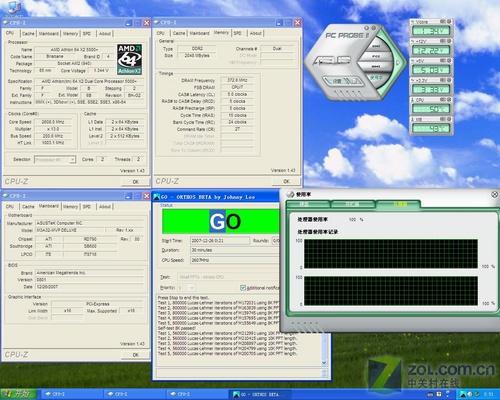Click the lower CPU usage history graph

tap(391, 291)
